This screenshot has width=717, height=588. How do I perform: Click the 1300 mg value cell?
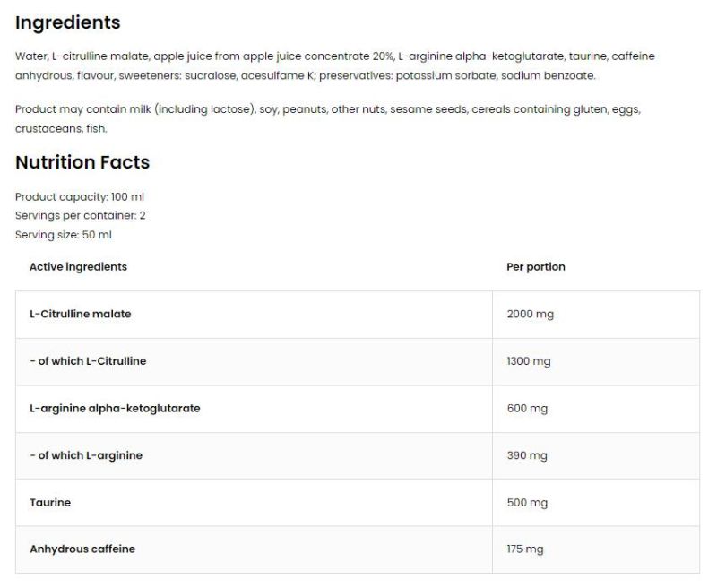click(x=529, y=361)
